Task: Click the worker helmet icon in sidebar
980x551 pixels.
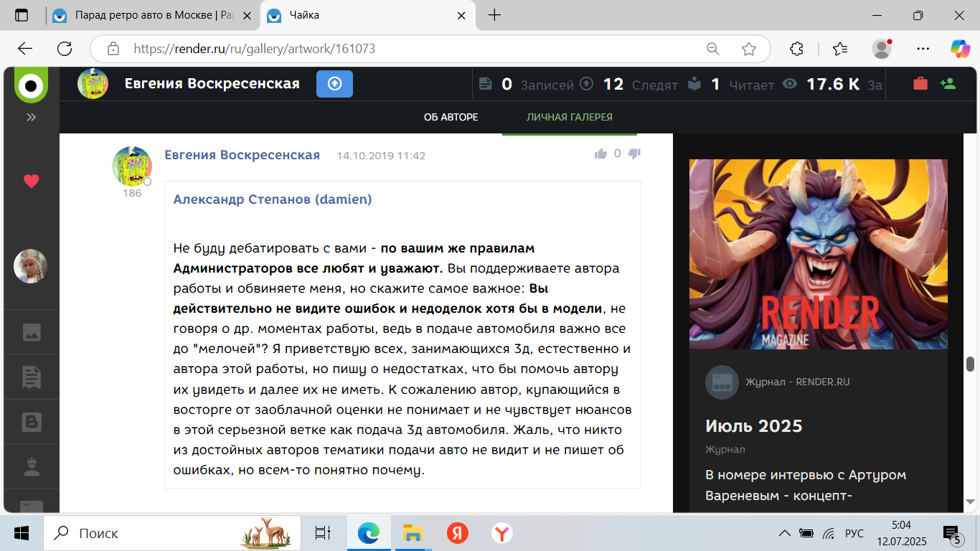Action: 31,467
